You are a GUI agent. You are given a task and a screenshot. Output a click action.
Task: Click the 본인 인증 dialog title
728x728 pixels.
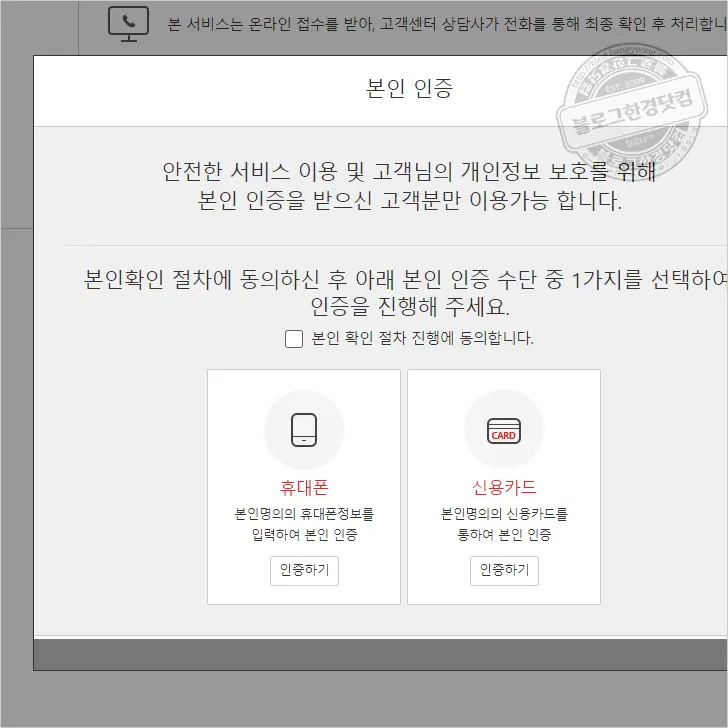(x=410, y=88)
